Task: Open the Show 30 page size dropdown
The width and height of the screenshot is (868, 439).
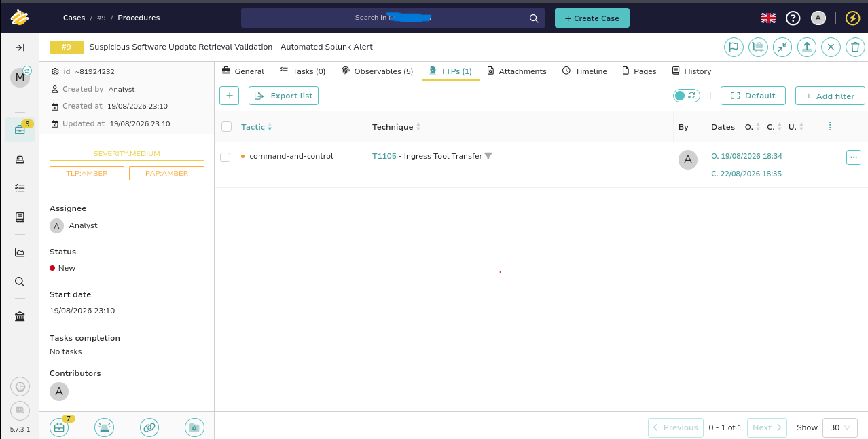Action: tap(840, 427)
